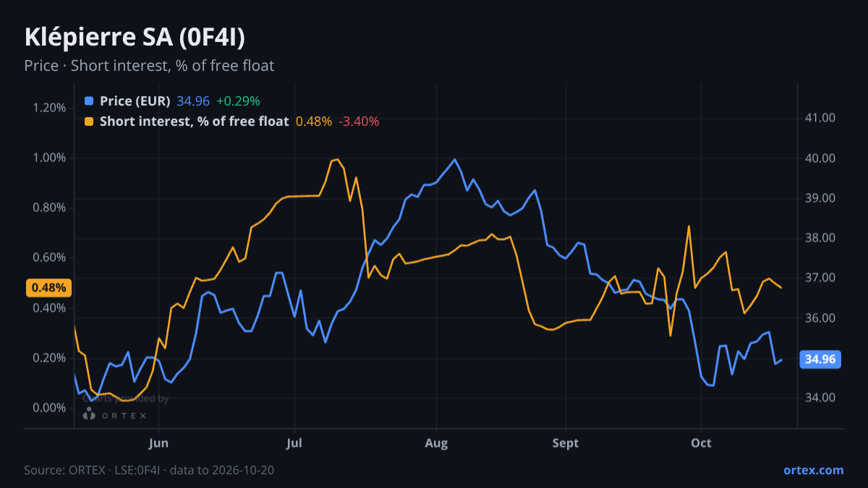
Task: Click the source line ORTEX · LSE:0F4I footer
Action: point(149,470)
